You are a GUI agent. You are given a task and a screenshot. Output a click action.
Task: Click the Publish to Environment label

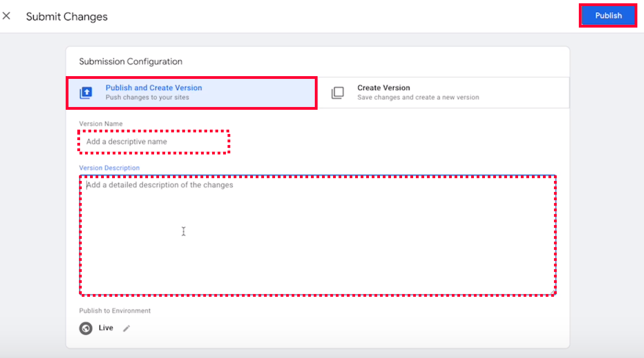coord(115,311)
